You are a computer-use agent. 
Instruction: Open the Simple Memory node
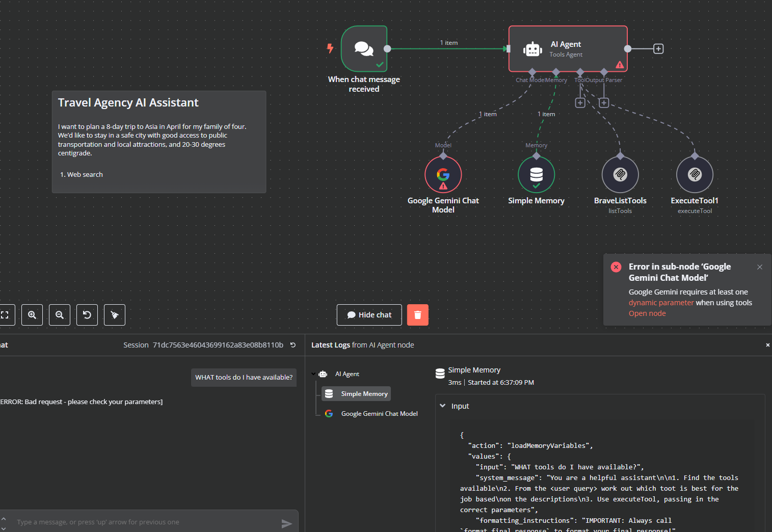536,174
